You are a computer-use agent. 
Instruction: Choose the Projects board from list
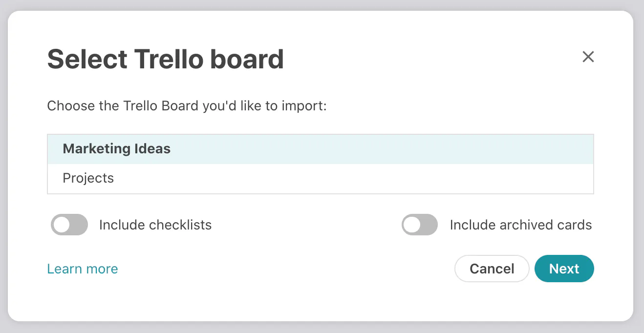click(x=88, y=178)
